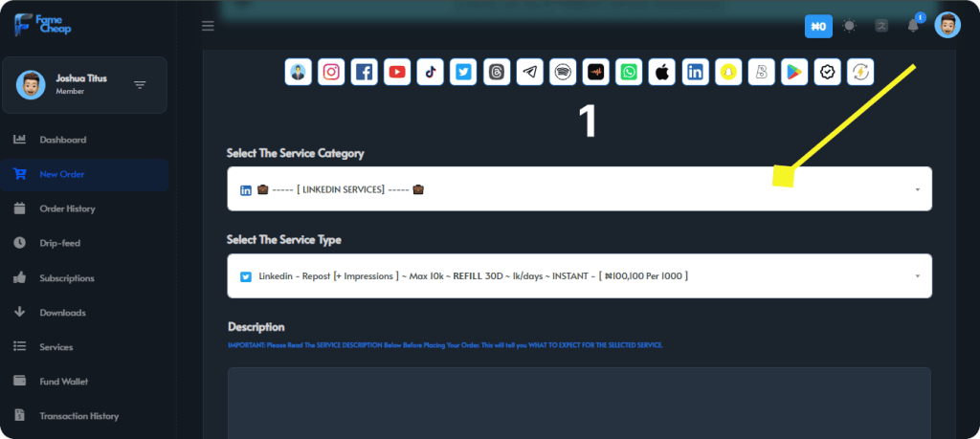Open the filter icon beside Joshua Titus

click(140, 85)
